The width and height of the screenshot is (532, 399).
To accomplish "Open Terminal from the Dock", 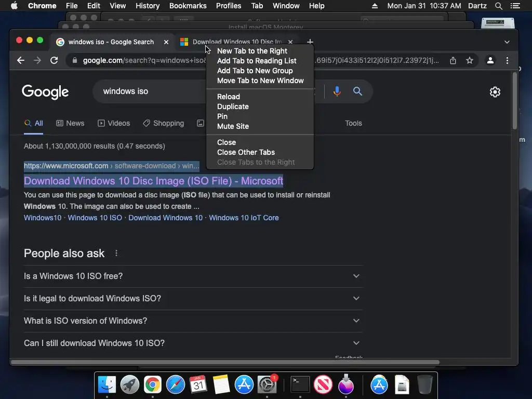I will 300,385.
